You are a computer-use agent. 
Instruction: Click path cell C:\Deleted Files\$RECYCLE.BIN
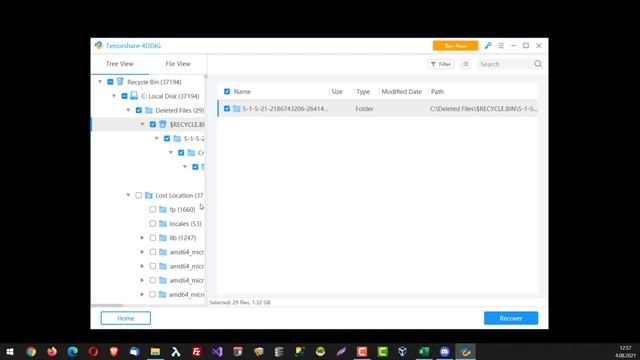click(x=484, y=109)
